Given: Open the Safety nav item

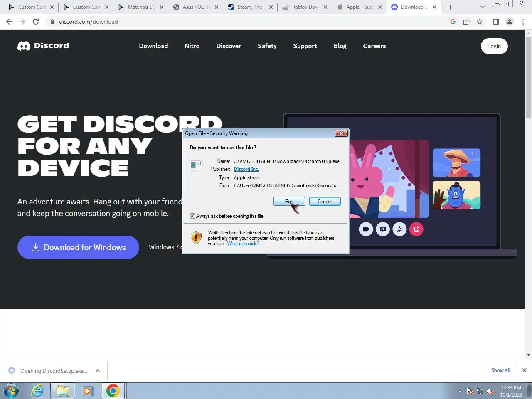Looking at the screenshot, I should (x=267, y=46).
